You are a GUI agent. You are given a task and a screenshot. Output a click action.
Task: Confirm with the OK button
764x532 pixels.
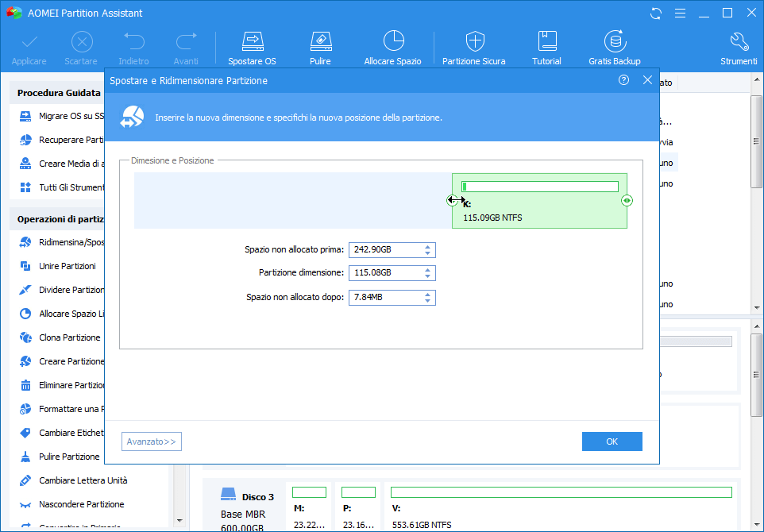(x=612, y=441)
